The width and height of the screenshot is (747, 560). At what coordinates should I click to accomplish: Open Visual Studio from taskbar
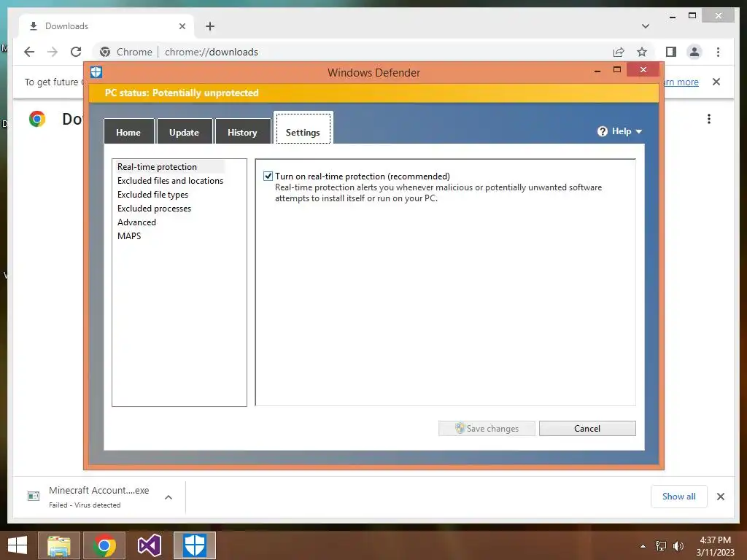(149, 545)
